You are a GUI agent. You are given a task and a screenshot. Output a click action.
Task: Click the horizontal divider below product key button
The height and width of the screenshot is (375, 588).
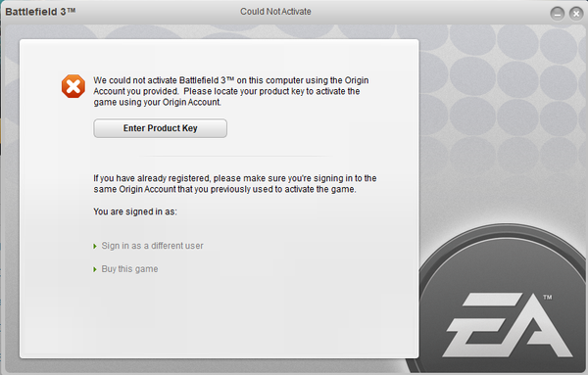point(235,156)
